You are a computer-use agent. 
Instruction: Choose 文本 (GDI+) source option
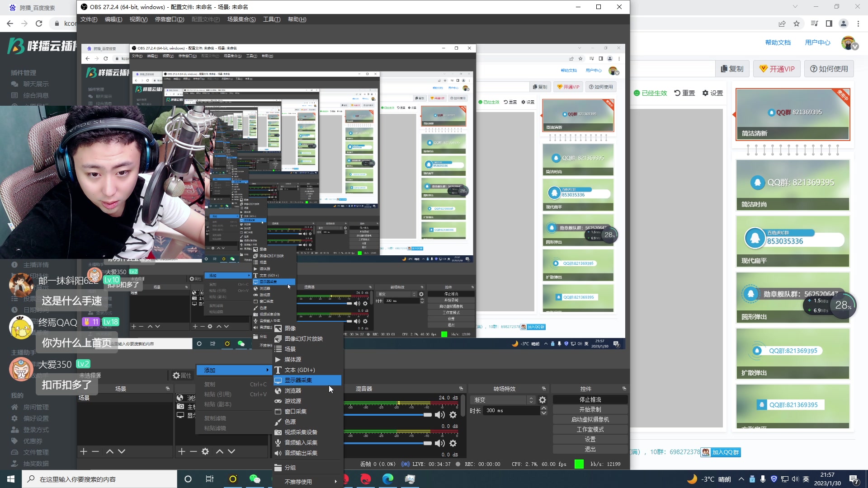(307, 370)
